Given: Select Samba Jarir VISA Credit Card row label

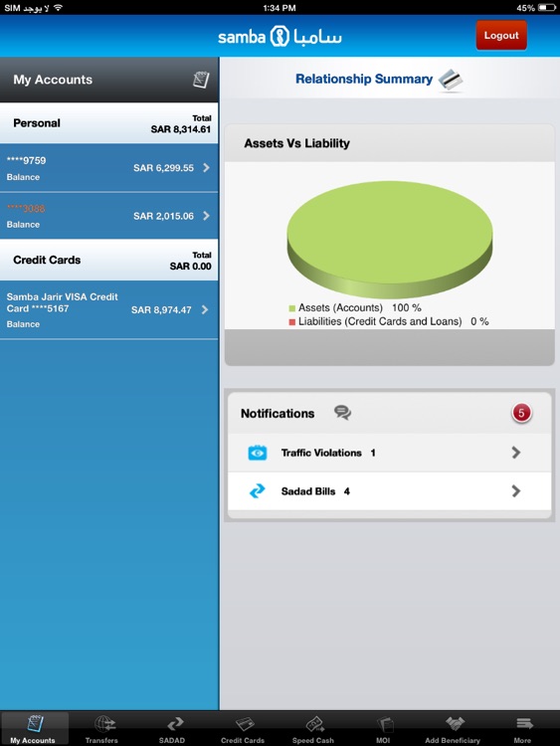Looking at the screenshot, I should (x=63, y=302).
